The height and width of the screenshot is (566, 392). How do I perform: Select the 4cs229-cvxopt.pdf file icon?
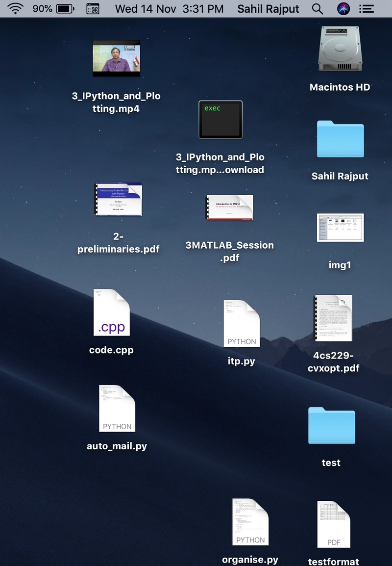[x=334, y=318]
